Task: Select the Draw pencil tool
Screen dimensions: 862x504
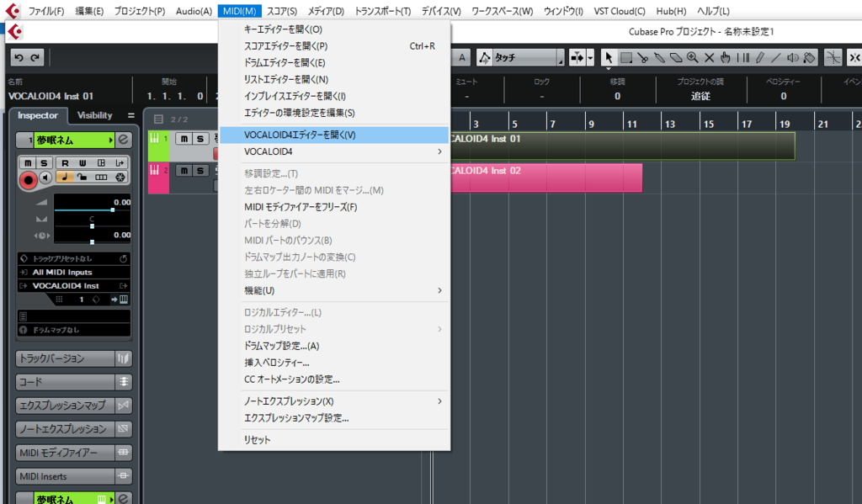Action: tap(759, 57)
